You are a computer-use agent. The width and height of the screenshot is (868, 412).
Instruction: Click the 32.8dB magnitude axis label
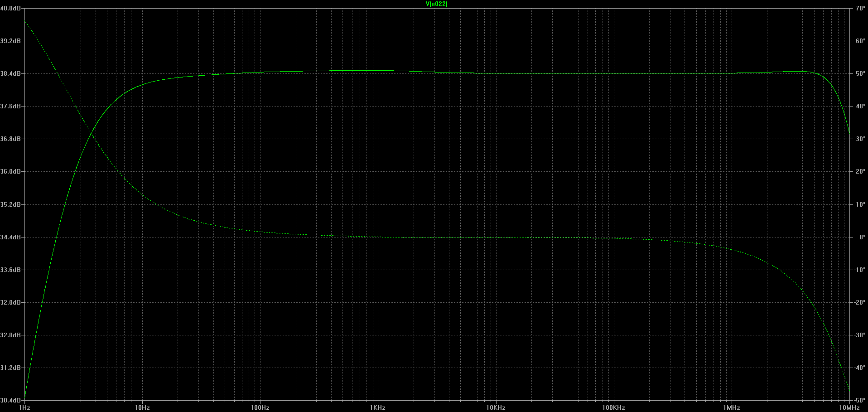click(x=10, y=302)
